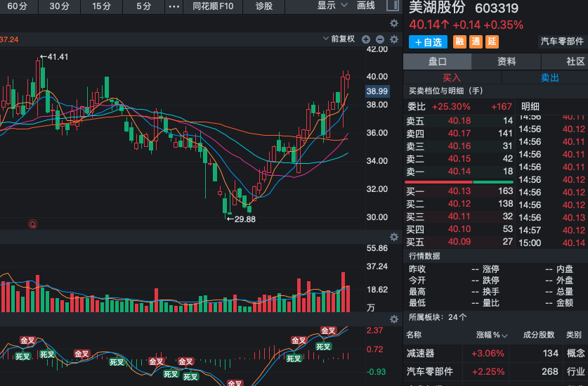This screenshot has height=386, width=588.
Task: Select 买五 price 40.09 row
Action: click(459, 242)
